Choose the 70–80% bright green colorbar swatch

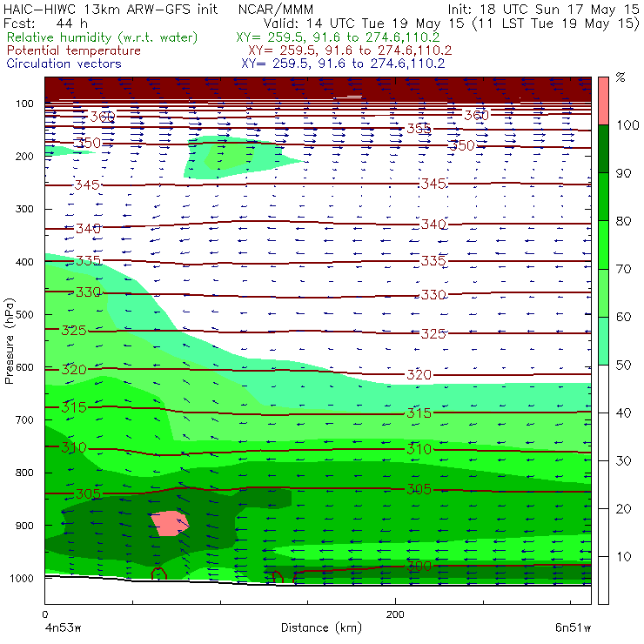(x=603, y=245)
